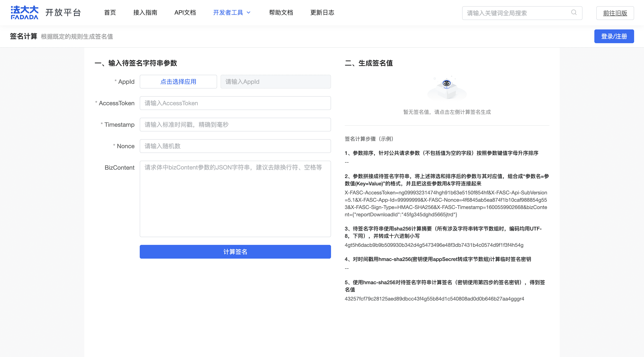This screenshot has height=357, width=644.
Task: Expand the 开发者工具 dropdown chevron
Action: coord(248,12)
